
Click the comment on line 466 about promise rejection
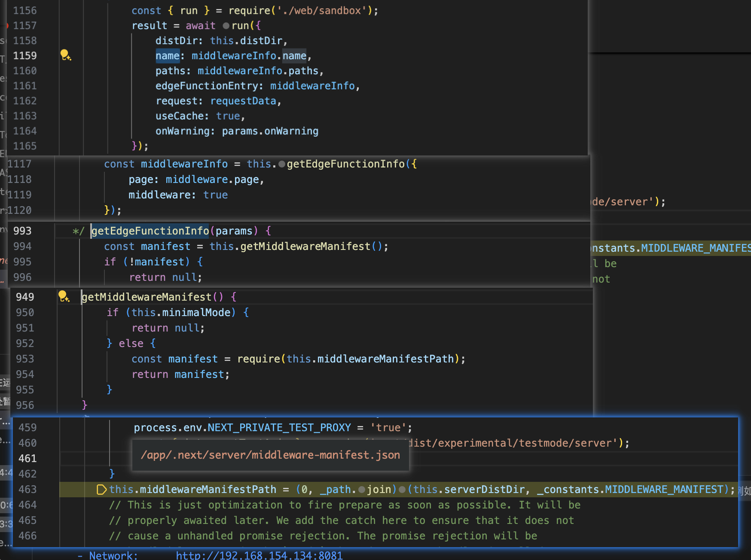tap(323, 536)
